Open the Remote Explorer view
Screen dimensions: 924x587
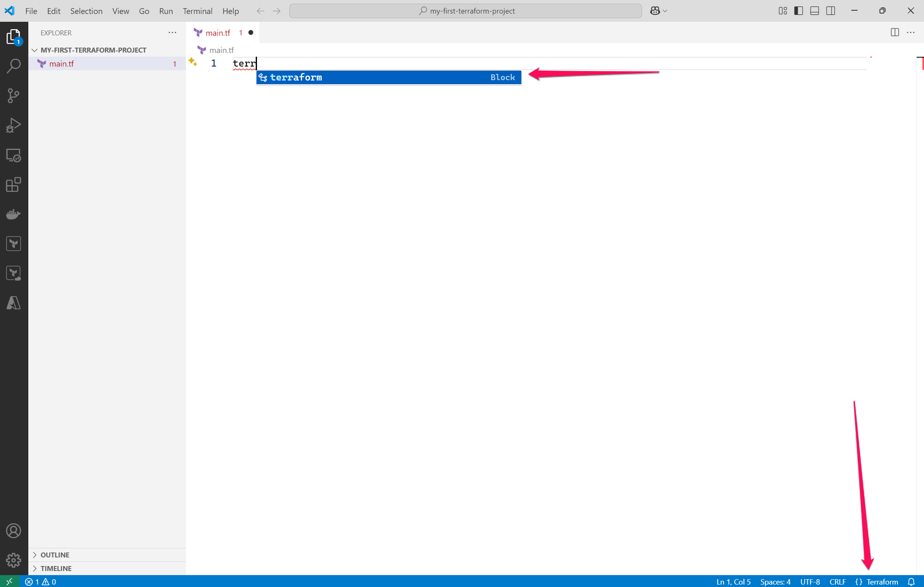click(14, 155)
